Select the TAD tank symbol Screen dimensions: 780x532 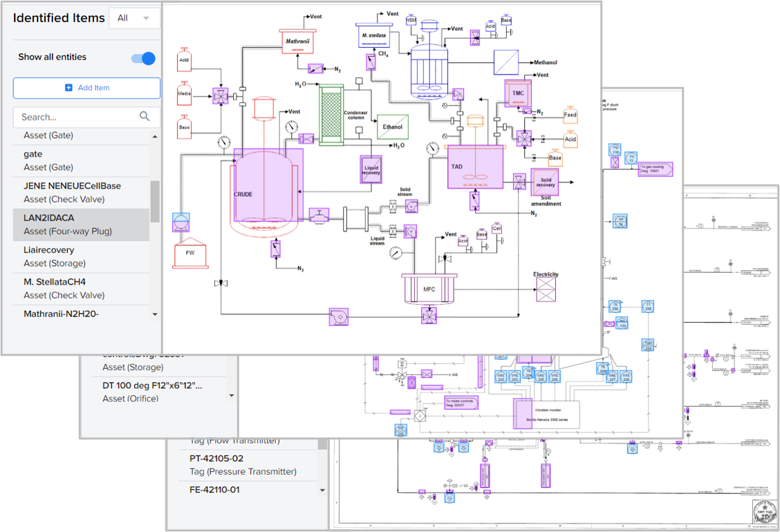tap(474, 167)
